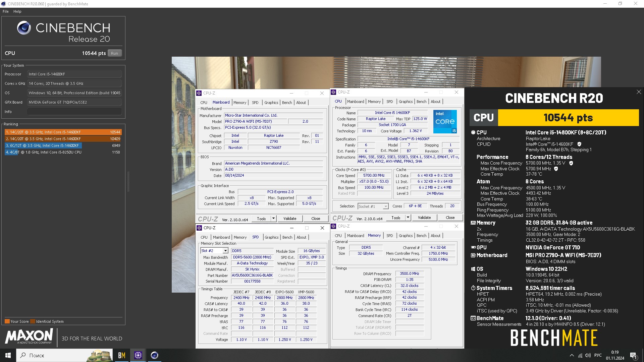The height and width of the screenshot is (362, 644).
Task: Open CPU-Z from the taskbar
Action: pos(138,355)
